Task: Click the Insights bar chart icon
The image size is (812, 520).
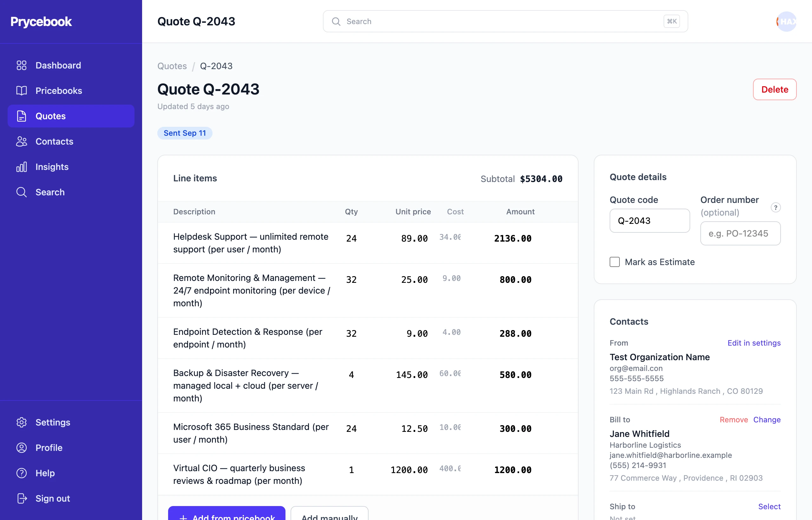Action: [x=22, y=166]
